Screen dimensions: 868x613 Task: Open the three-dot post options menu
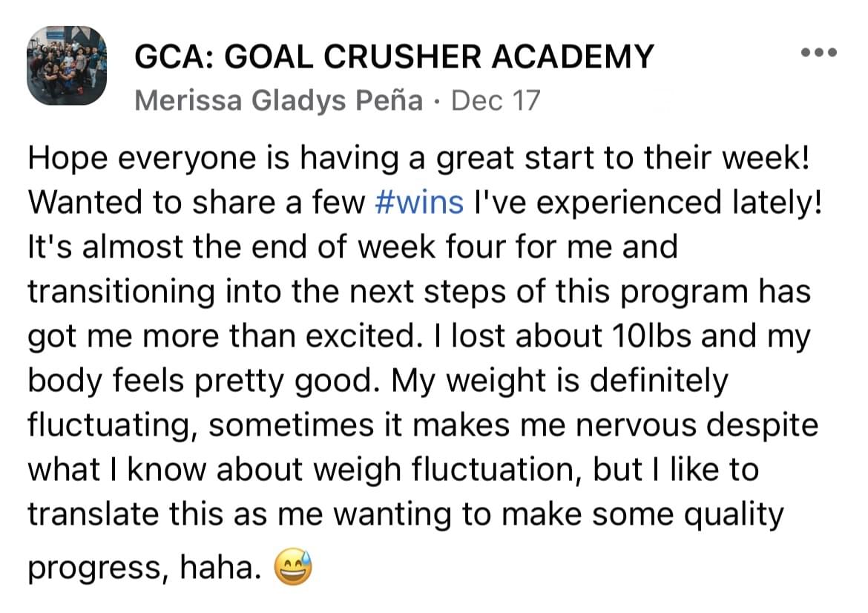pyautogui.click(x=819, y=53)
